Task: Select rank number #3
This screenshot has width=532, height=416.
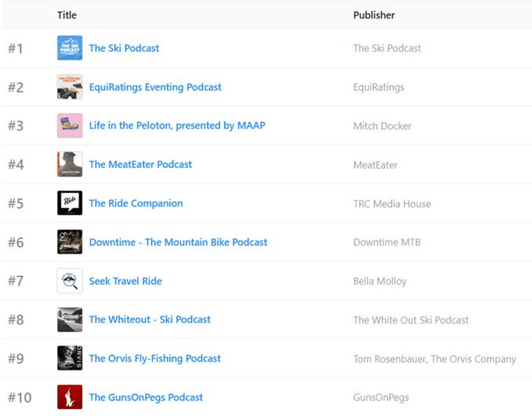Action: tap(15, 126)
